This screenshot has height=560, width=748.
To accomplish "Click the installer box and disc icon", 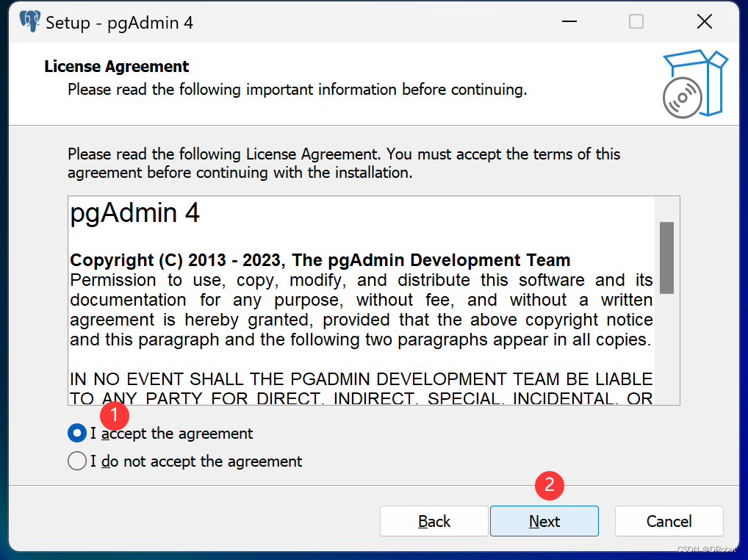I will [x=695, y=84].
